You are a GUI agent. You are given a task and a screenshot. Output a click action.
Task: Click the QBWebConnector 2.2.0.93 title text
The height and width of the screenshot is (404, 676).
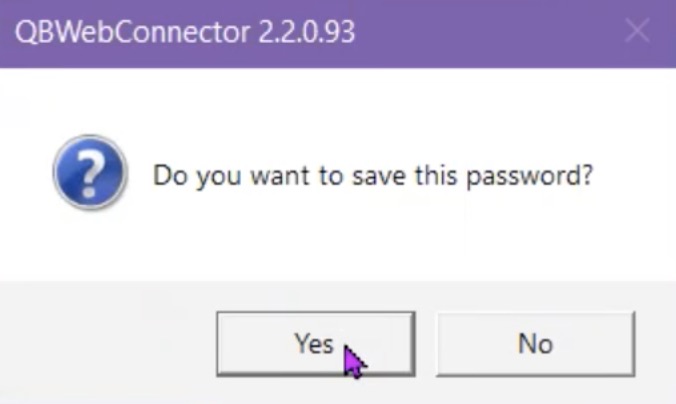(x=184, y=32)
